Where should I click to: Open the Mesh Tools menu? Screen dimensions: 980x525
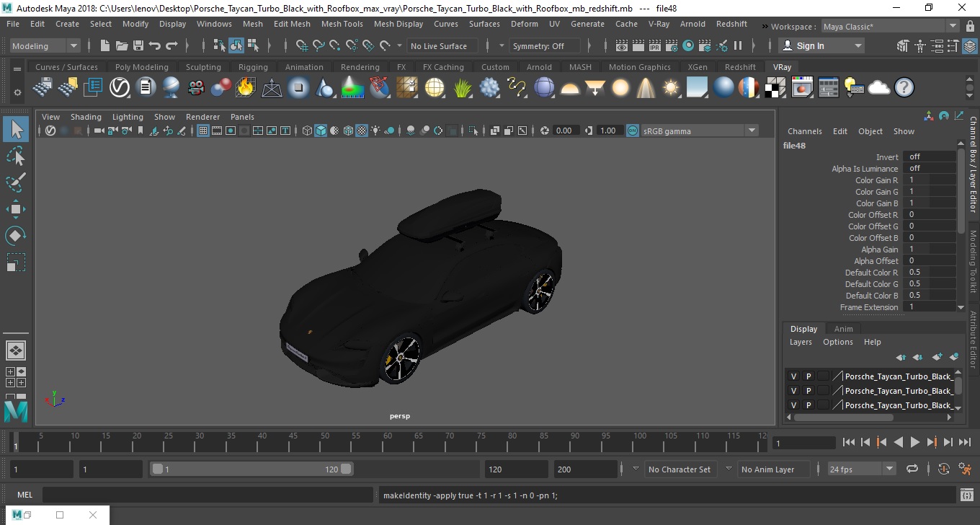click(342, 24)
